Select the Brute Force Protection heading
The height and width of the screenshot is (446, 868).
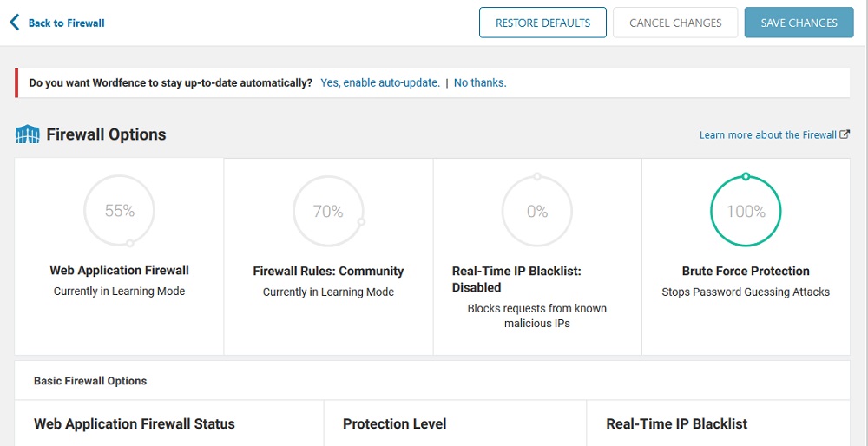[x=746, y=271]
